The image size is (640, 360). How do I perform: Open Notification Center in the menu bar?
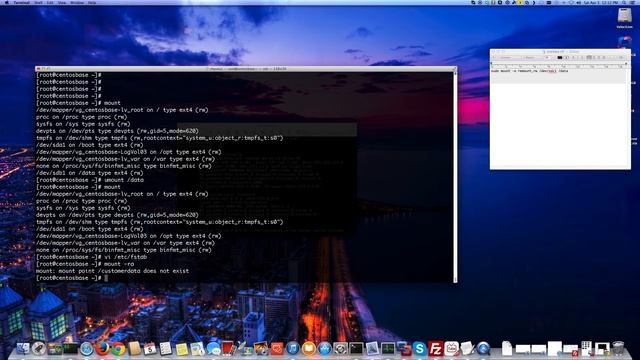[x=633, y=2]
